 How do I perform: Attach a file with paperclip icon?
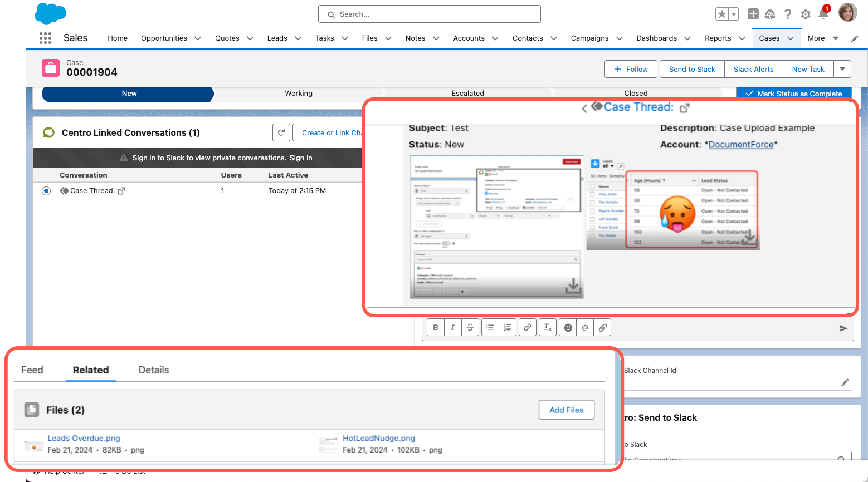pyautogui.click(x=602, y=327)
